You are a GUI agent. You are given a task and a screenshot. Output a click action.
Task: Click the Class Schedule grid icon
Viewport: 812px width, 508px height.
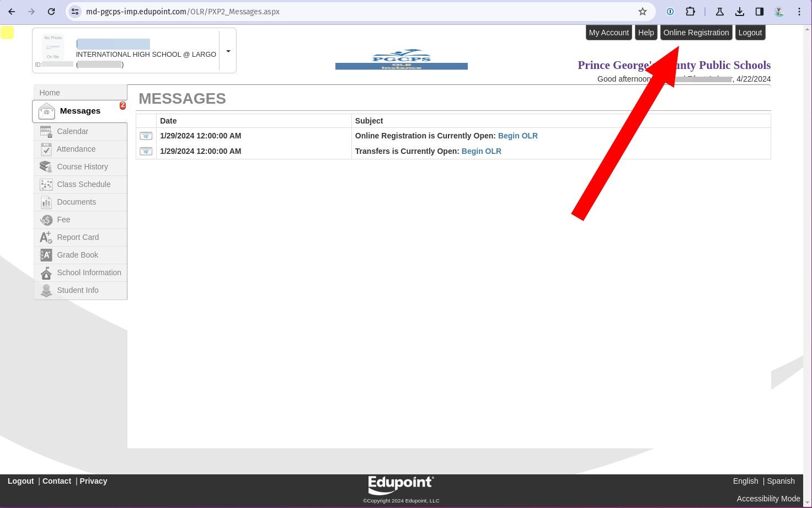point(46,184)
